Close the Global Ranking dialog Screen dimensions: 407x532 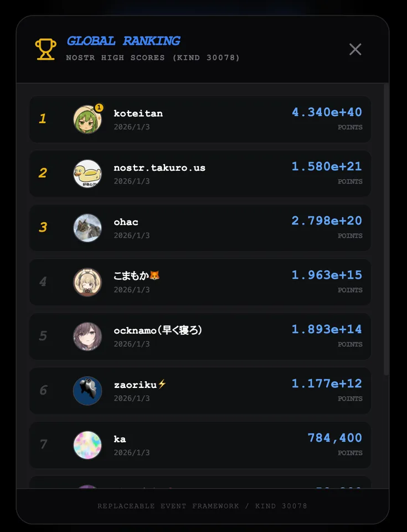click(x=355, y=49)
